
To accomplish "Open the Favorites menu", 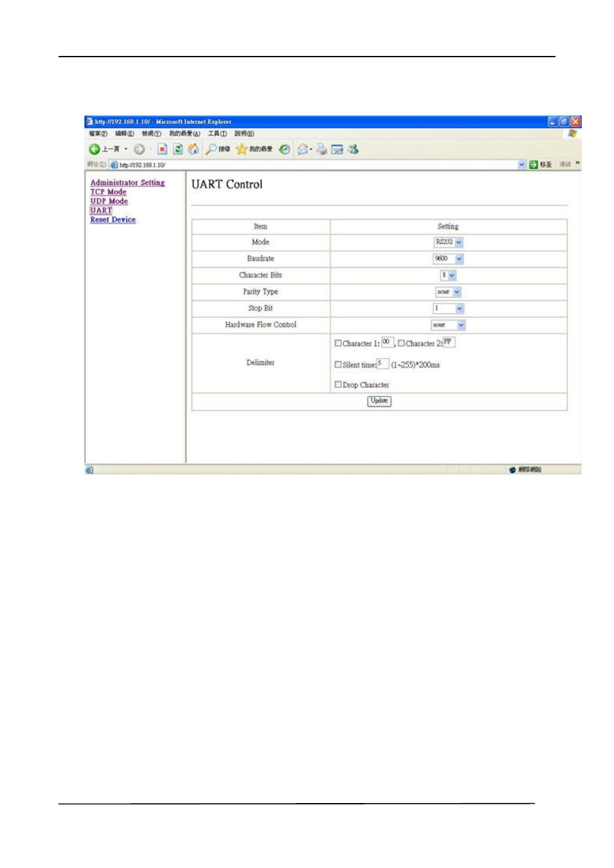I will (x=185, y=134).
